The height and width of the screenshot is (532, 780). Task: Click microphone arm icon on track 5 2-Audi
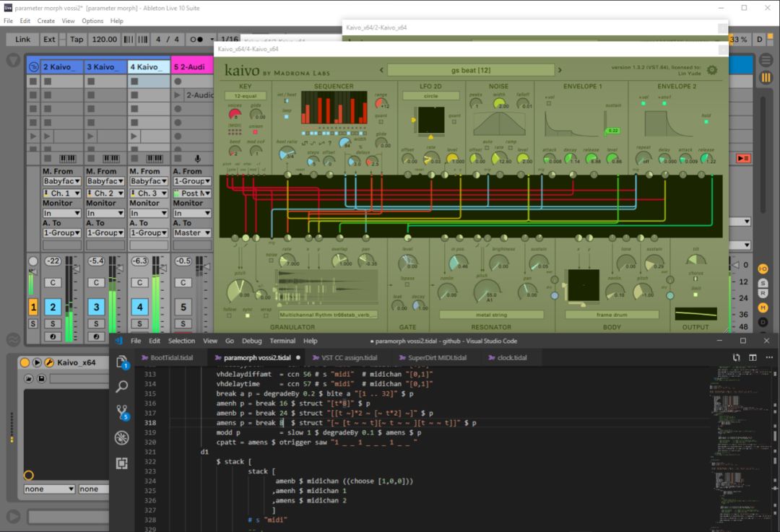[x=197, y=159]
